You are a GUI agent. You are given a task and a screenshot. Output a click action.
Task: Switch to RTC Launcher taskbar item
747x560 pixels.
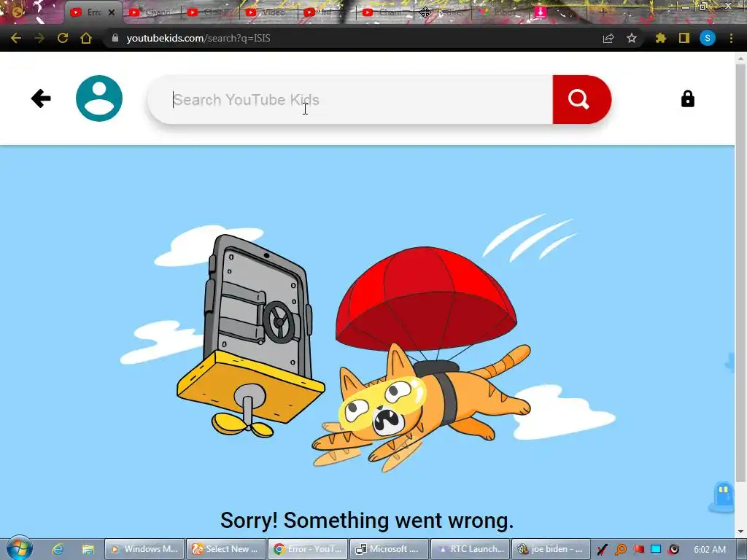coord(471,549)
